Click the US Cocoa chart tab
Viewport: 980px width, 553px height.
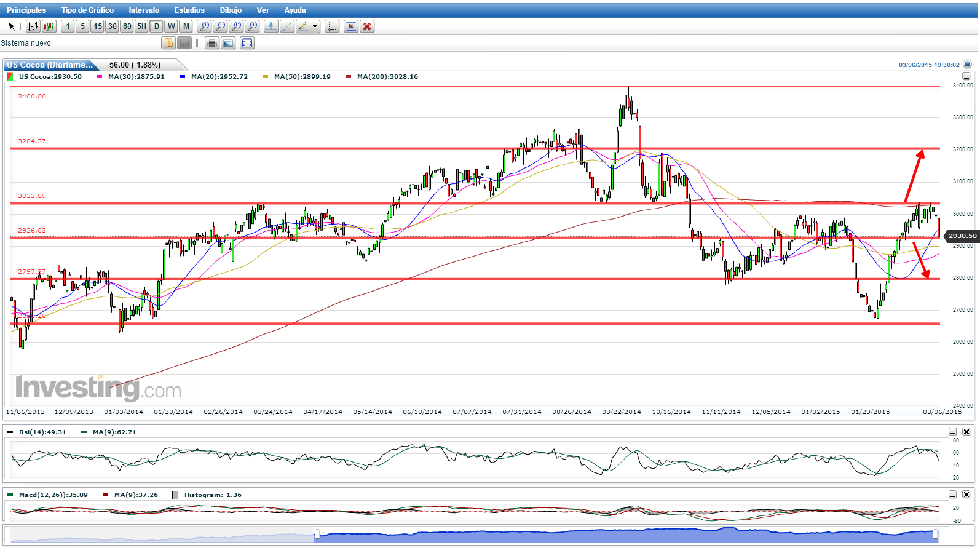50,65
